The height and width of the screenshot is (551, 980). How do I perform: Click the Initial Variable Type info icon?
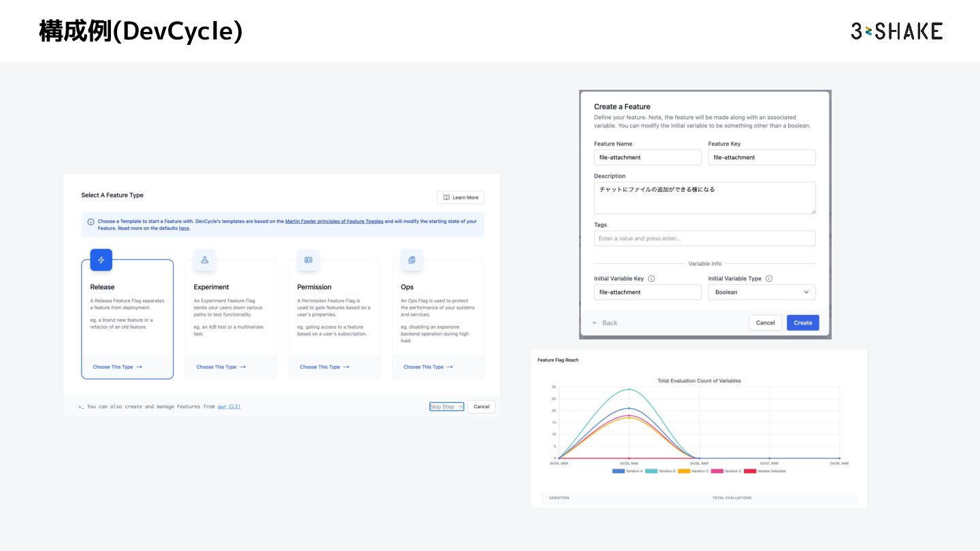tap(769, 278)
